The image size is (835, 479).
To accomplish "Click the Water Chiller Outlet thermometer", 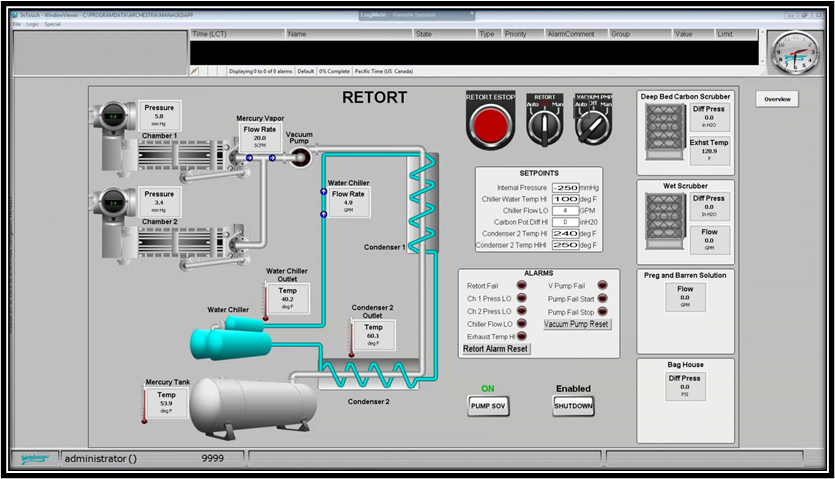I will [x=265, y=301].
